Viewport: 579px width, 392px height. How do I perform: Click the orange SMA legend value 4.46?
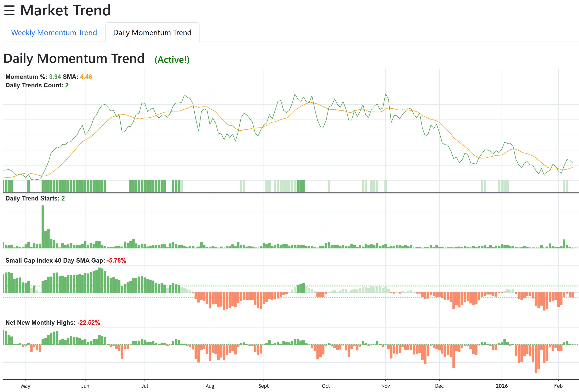[86, 77]
